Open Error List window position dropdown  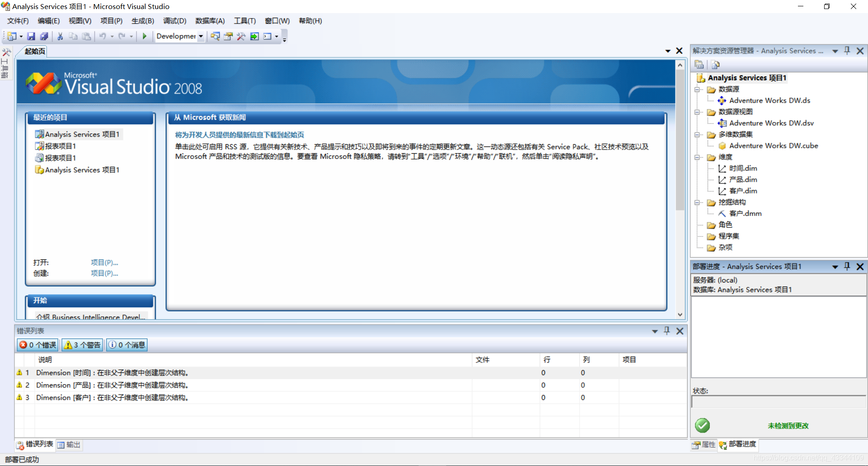[x=655, y=331]
